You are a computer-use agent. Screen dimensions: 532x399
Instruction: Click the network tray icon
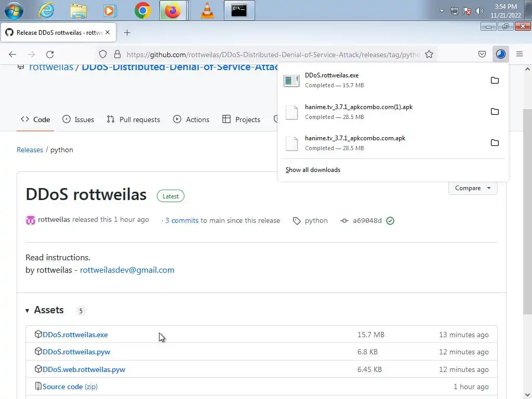[454, 11]
